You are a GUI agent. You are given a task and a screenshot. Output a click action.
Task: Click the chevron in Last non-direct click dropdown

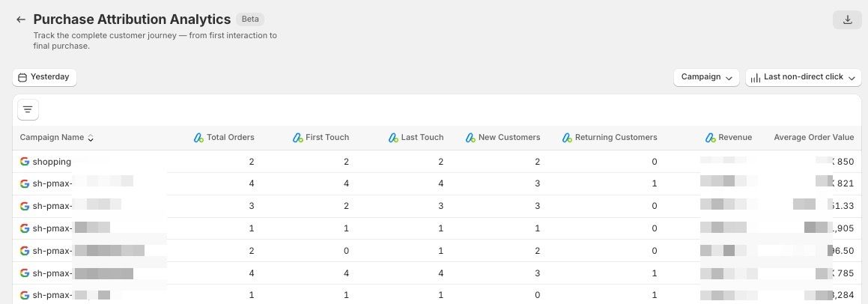[x=852, y=78]
